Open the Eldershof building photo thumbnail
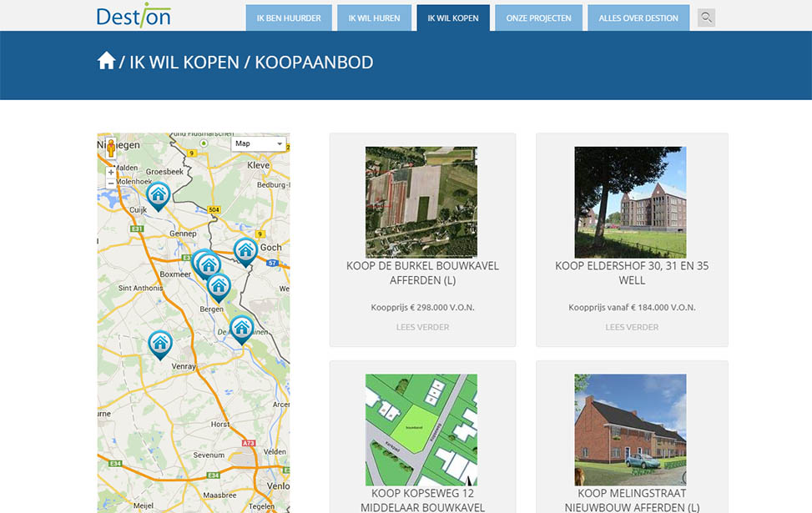This screenshot has width=812, height=513. coord(630,202)
